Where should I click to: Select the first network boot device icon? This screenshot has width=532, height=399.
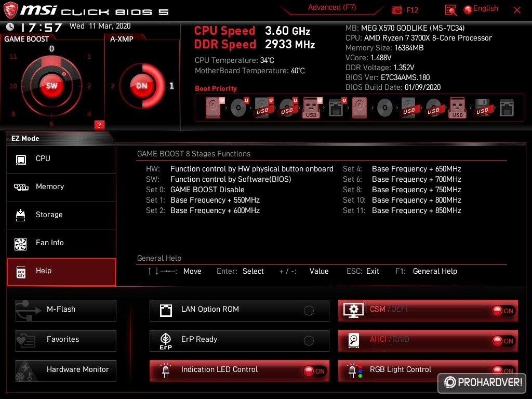pos(336,108)
